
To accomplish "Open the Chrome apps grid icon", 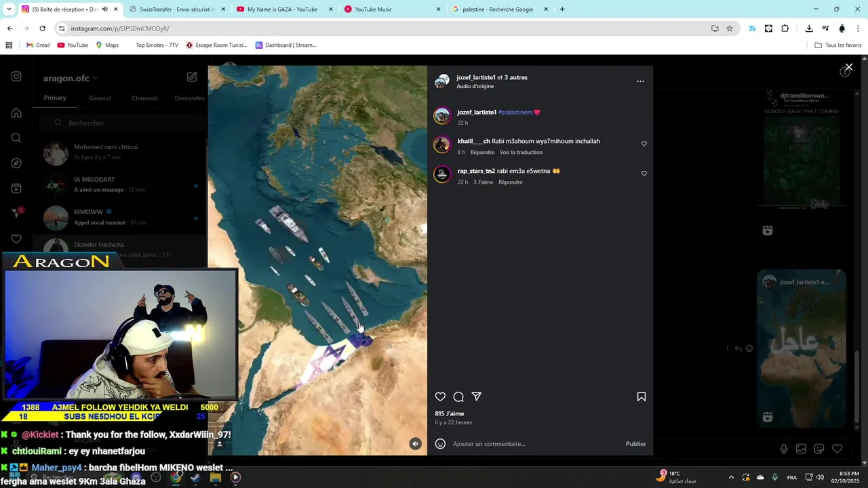I will (x=9, y=45).
